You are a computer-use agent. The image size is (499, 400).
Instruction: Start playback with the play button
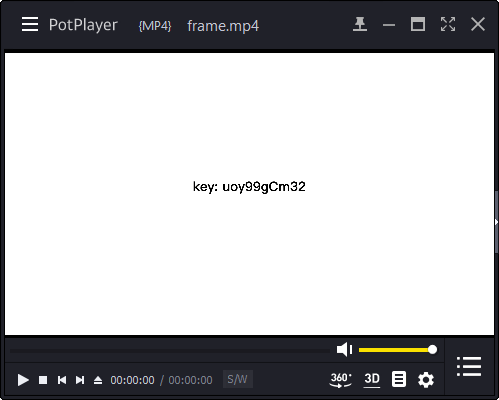tap(23, 380)
